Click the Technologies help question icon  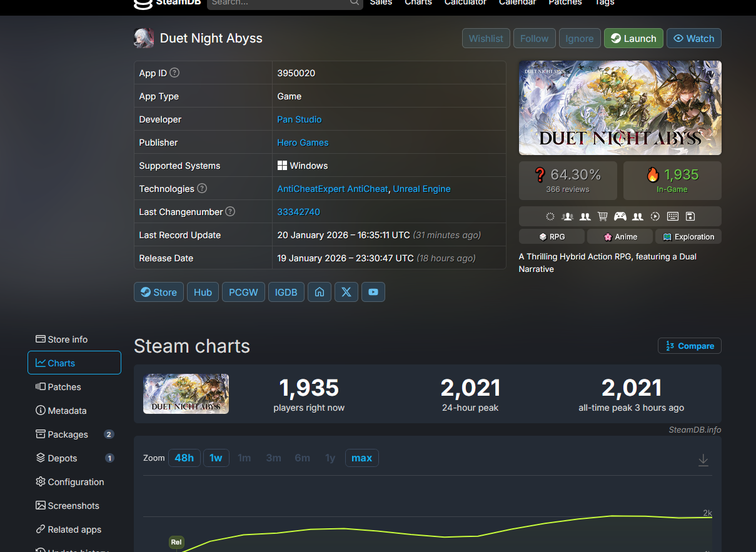(202, 188)
